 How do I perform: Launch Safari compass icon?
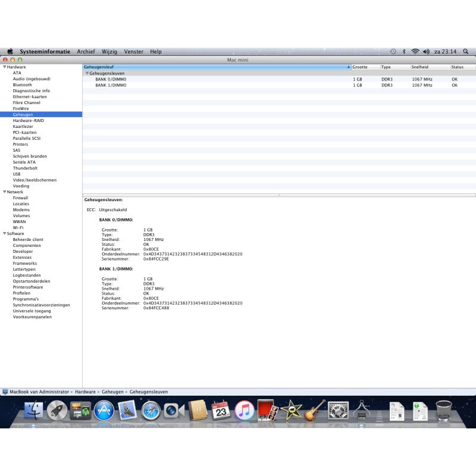pyautogui.click(x=151, y=411)
